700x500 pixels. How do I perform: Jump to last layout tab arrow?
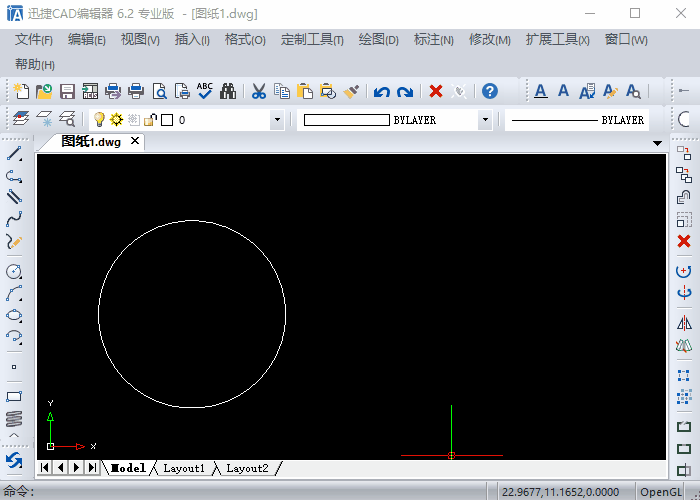click(x=92, y=467)
